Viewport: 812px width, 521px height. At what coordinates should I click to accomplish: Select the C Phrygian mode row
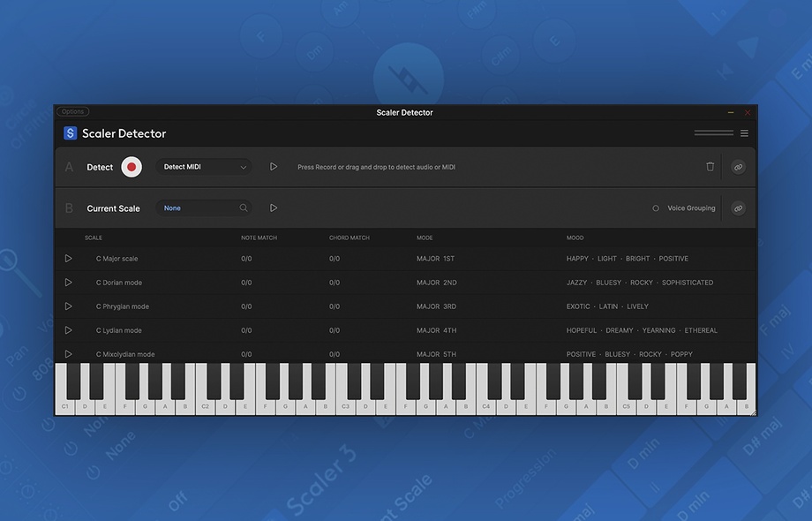pyautogui.click(x=123, y=306)
